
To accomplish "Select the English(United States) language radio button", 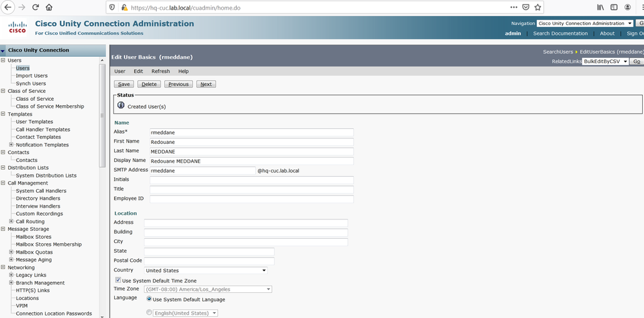I will (x=149, y=313).
